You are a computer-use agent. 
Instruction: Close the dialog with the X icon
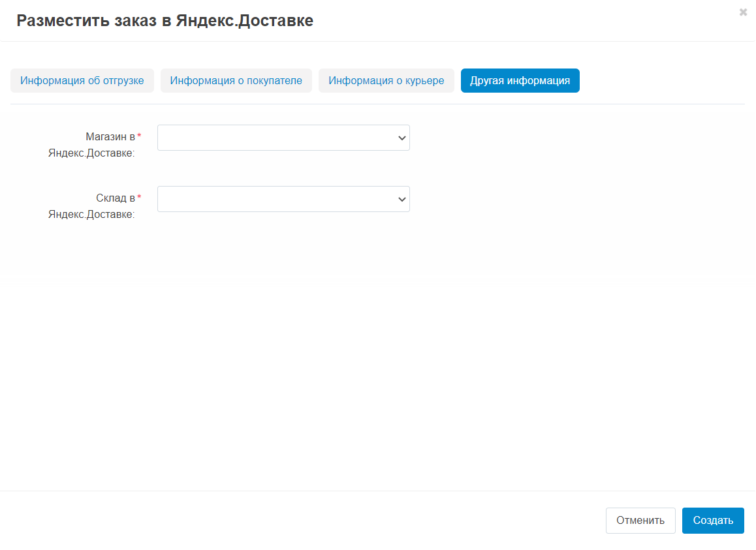coord(743,12)
